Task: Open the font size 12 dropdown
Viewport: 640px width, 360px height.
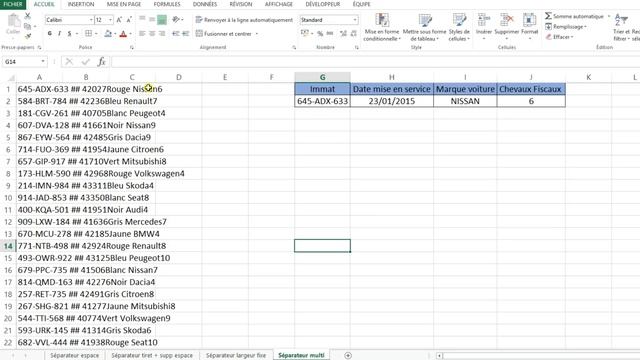Action: 110,20
